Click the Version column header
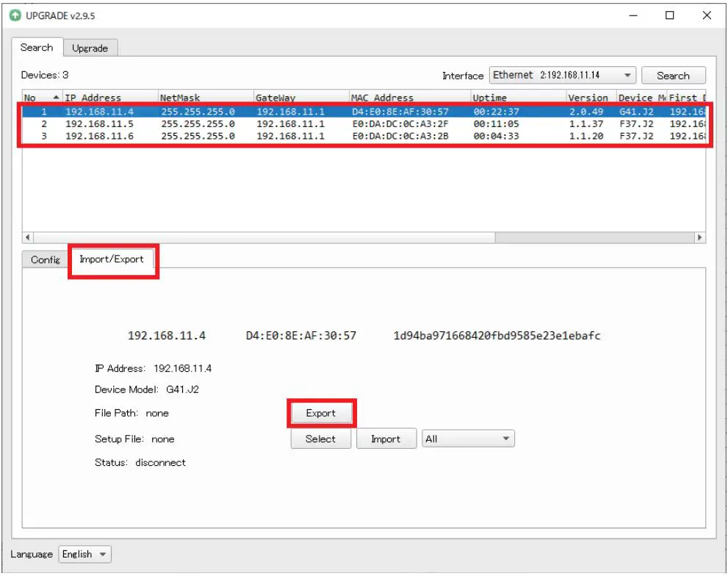This screenshot has width=728, height=576. (x=591, y=98)
